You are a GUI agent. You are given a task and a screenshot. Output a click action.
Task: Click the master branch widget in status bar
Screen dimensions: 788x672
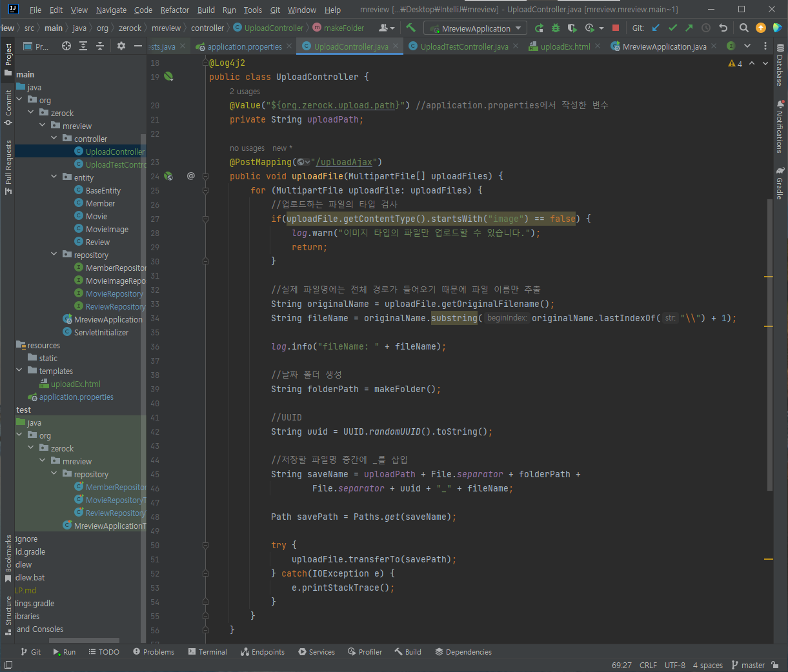pos(748,665)
